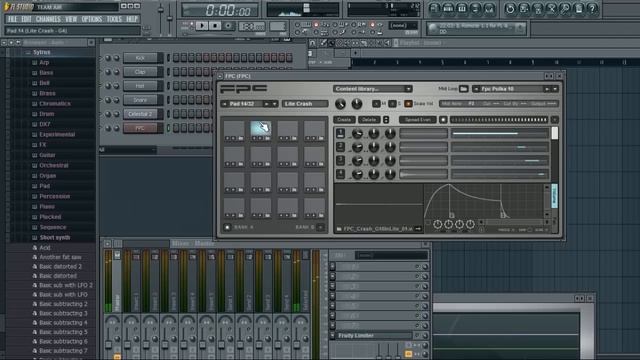Click the red lit recording option icon
The height and width of the screenshot is (360, 640).
pos(316,25)
